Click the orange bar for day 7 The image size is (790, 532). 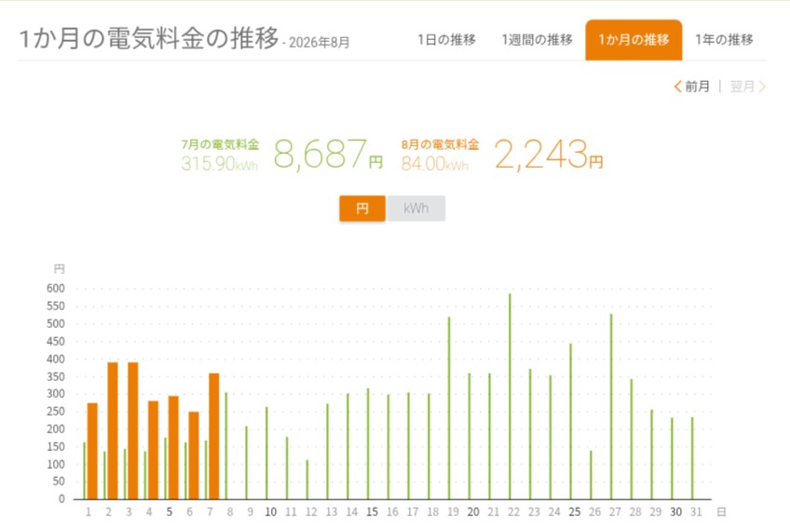tap(213, 436)
